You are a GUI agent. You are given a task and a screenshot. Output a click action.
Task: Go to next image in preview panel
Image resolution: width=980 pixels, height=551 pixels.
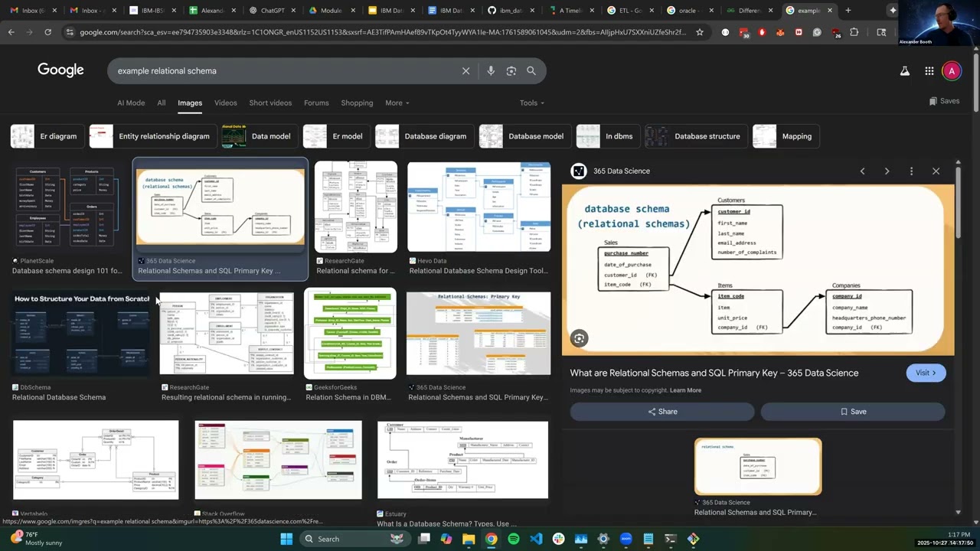[887, 171]
